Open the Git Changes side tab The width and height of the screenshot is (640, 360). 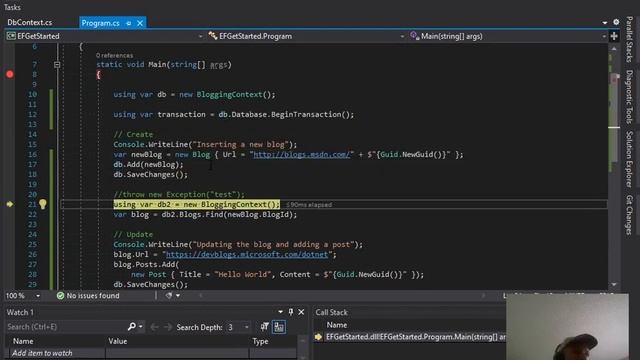(x=629, y=215)
